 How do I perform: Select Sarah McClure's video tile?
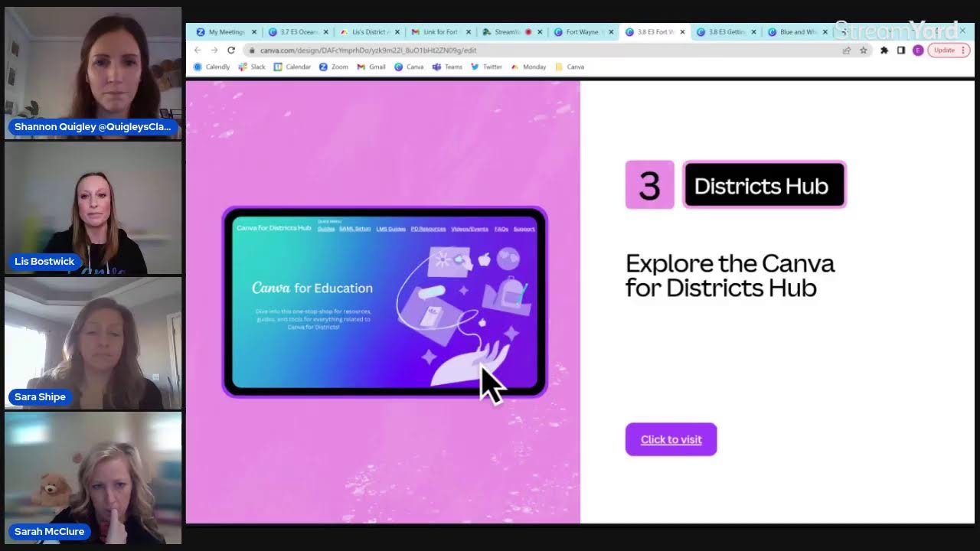click(x=93, y=478)
